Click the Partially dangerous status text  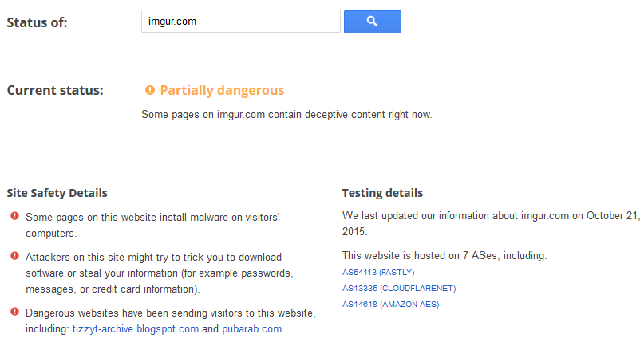click(222, 91)
